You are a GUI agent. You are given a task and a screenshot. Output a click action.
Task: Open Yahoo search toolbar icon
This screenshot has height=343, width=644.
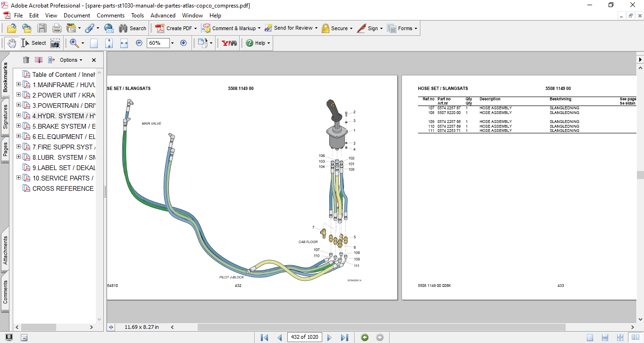(x=229, y=43)
